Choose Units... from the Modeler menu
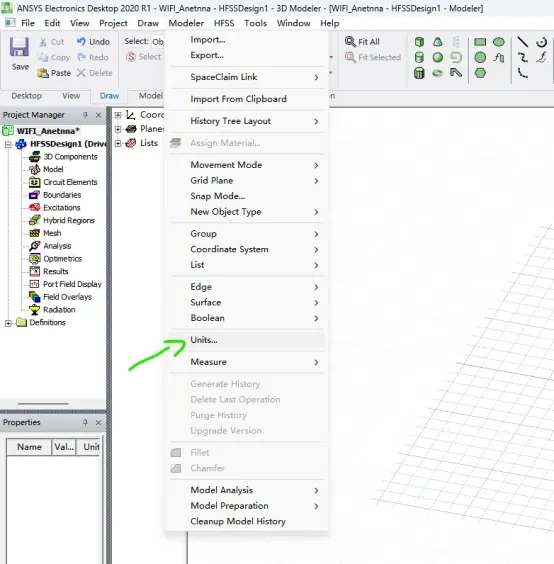 click(x=247, y=340)
